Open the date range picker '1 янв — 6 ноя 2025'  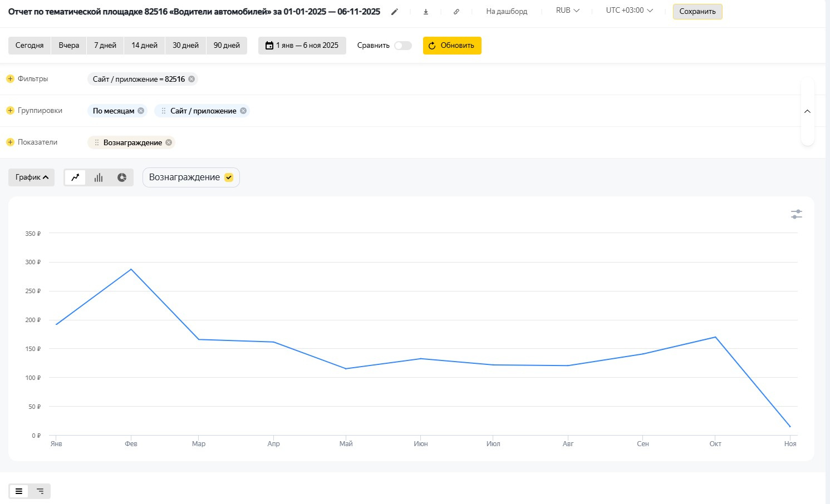(302, 46)
